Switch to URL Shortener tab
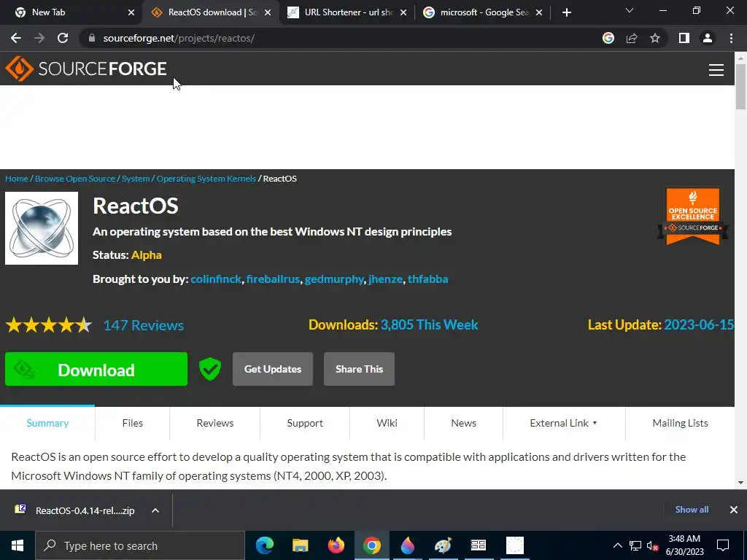 click(x=348, y=12)
